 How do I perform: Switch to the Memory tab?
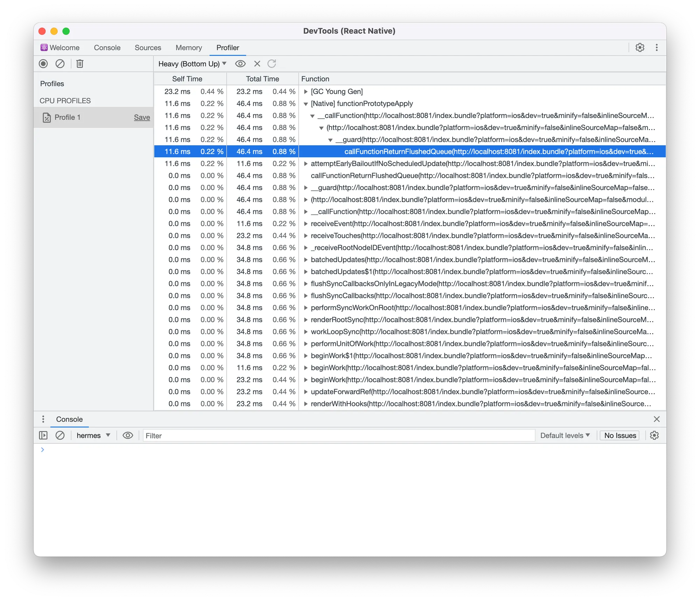pyautogui.click(x=189, y=48)
